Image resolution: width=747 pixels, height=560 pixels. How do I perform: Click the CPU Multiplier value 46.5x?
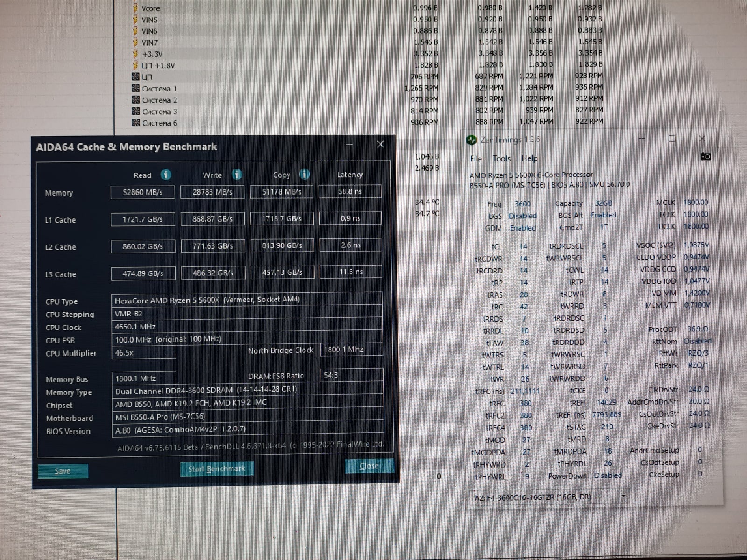pyautogui.click(x=144, y=353)
